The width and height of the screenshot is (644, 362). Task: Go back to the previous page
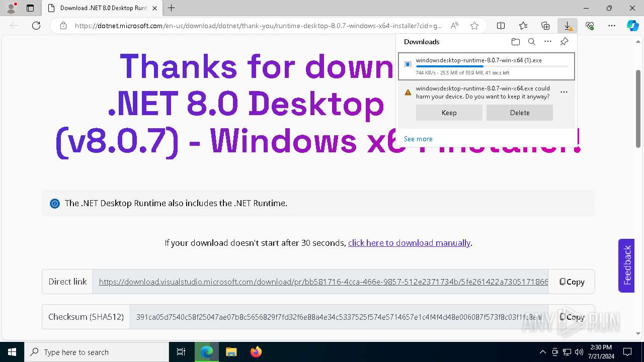click(x=14, y=26)
